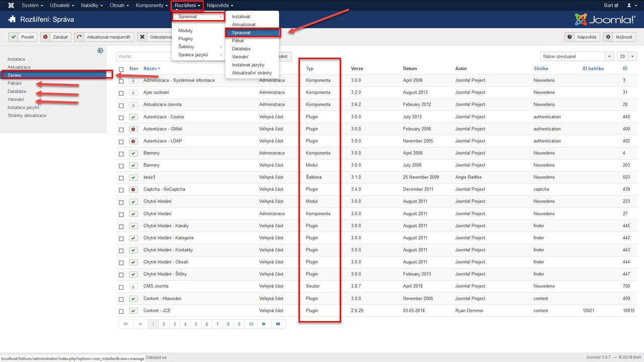Open the Nabídky dropdown menu
Image resolution: width=644 pixels, height=362 pixels.
[x=92, y=5]
